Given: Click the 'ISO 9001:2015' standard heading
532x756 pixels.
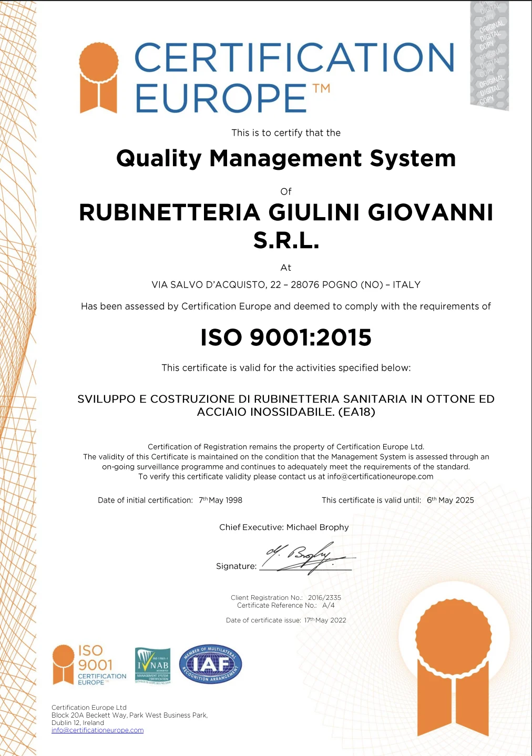Looking at the screenshot, I should coord(286,338).
